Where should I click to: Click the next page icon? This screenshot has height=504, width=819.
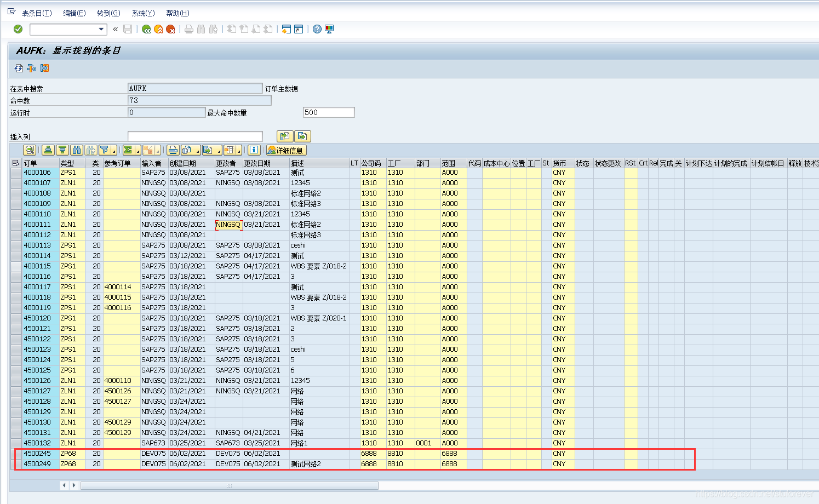pyautogui.click(x=256, y=29)
